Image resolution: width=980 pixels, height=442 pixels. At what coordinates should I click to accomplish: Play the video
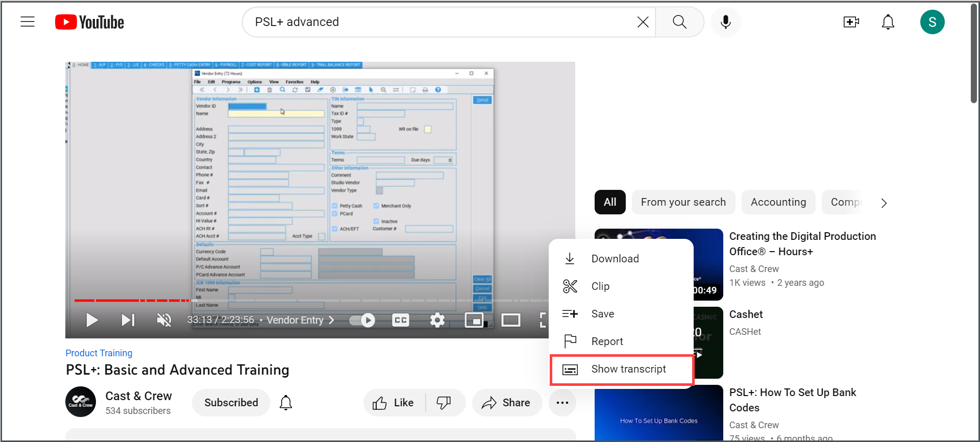[x=92, y=320]
